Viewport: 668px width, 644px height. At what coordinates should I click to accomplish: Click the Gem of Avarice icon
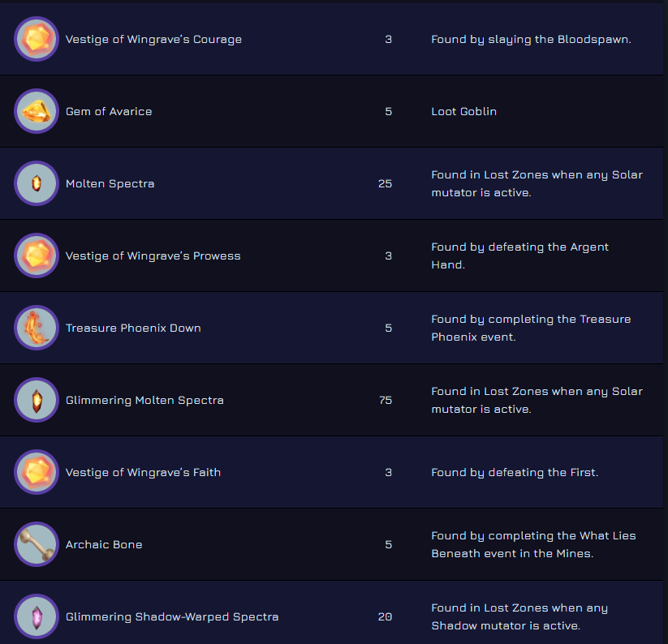pos(37,111)
